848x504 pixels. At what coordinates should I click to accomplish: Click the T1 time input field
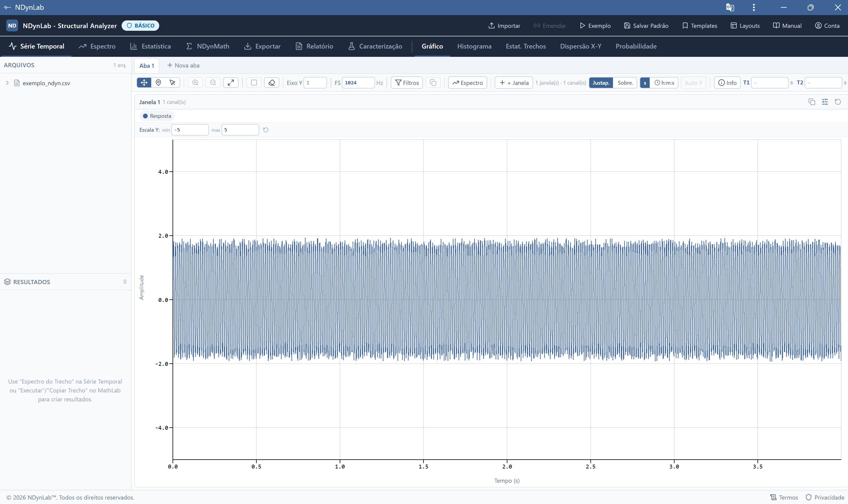[x=770, y=83]
